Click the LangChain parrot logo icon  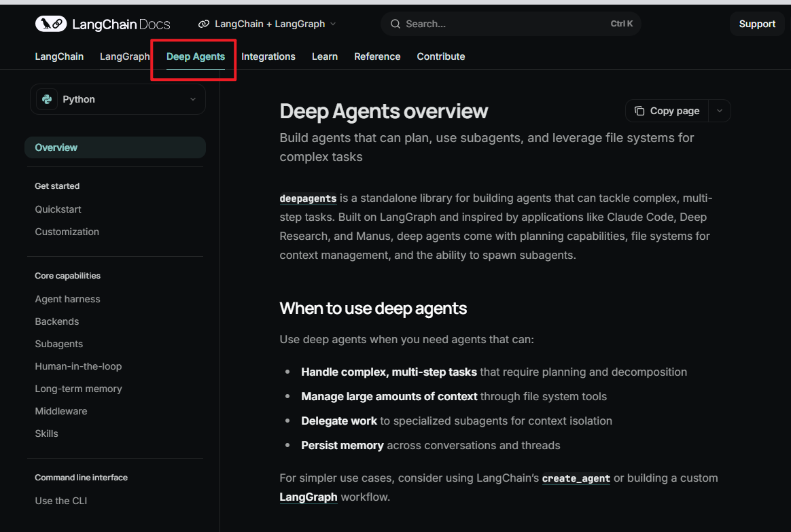point(51,24)
